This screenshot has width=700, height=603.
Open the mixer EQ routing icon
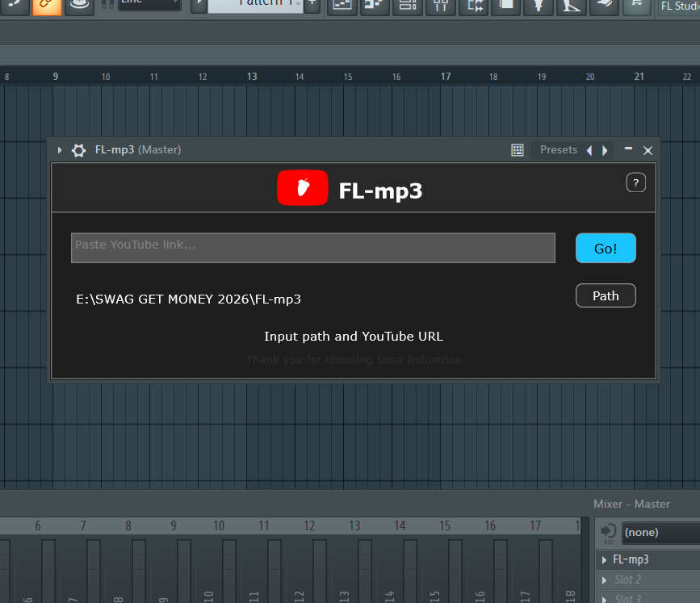click(608, 533)
